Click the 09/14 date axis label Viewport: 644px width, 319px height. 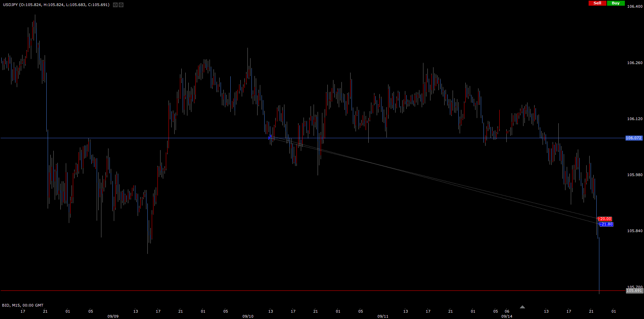(507, 316)
